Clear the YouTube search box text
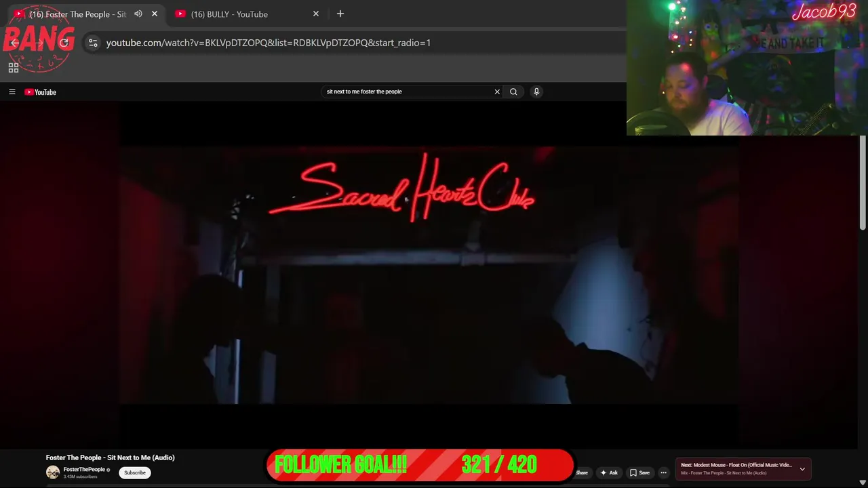Screen dimensions: 868x488 click(x=497, y=91)
